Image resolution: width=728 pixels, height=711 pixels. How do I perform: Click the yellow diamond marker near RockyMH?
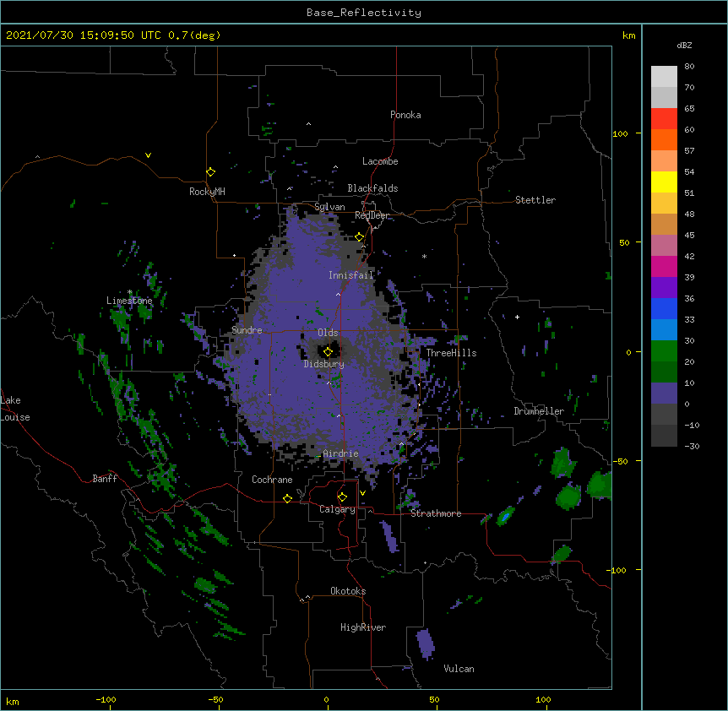[x=210, y=172]
